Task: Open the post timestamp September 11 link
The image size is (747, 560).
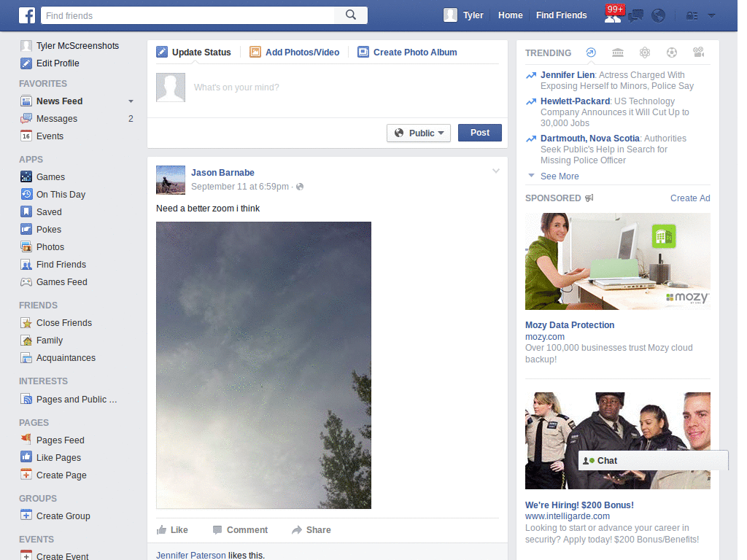Action: click(x=240, y=187)
